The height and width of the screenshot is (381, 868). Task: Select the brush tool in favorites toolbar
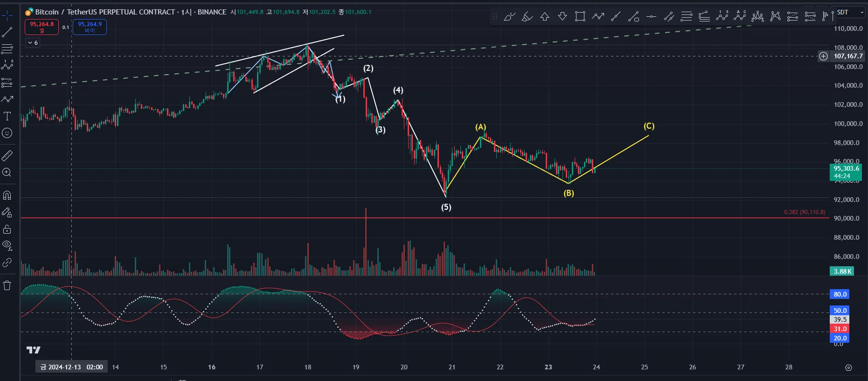tap(509, 17)
